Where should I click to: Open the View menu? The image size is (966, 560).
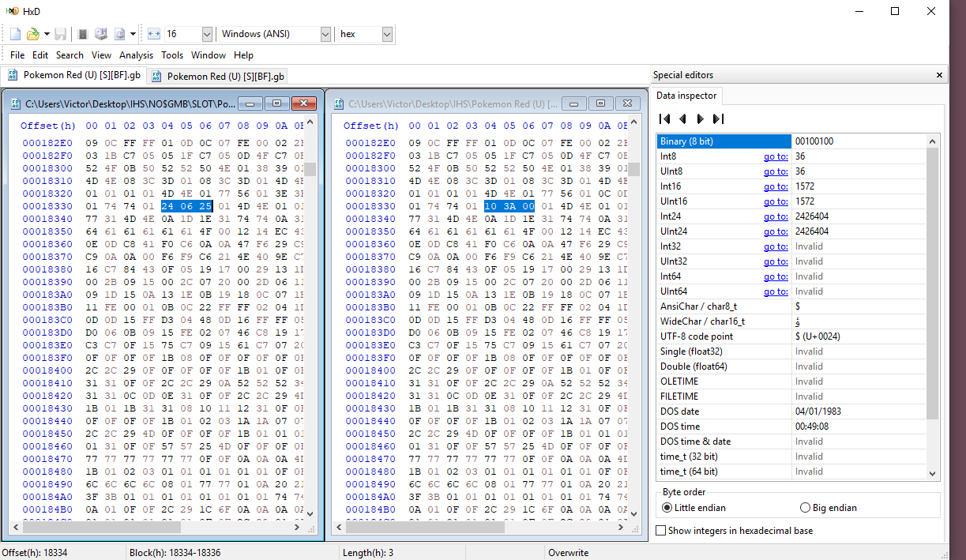click(x=101, y=55)
